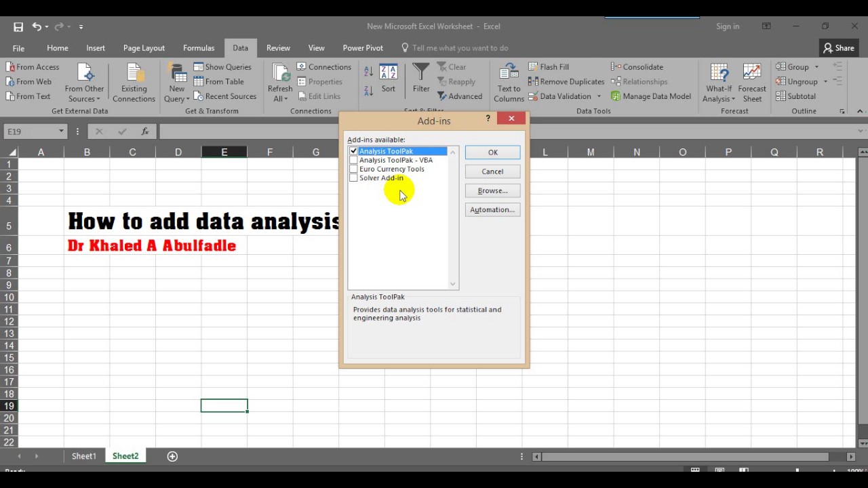Open Existing Connections

tap(134, 83)
